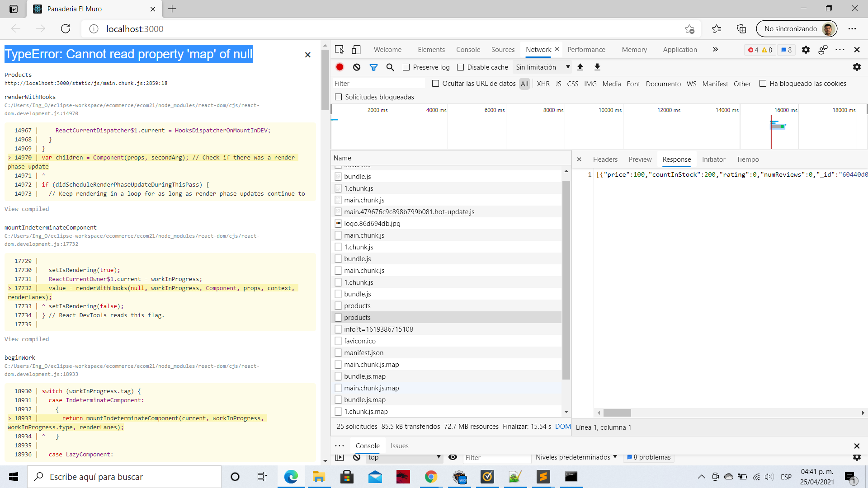Expand more DevTools tabs chevron
This screenshot has height=488, width=868.
715,50
